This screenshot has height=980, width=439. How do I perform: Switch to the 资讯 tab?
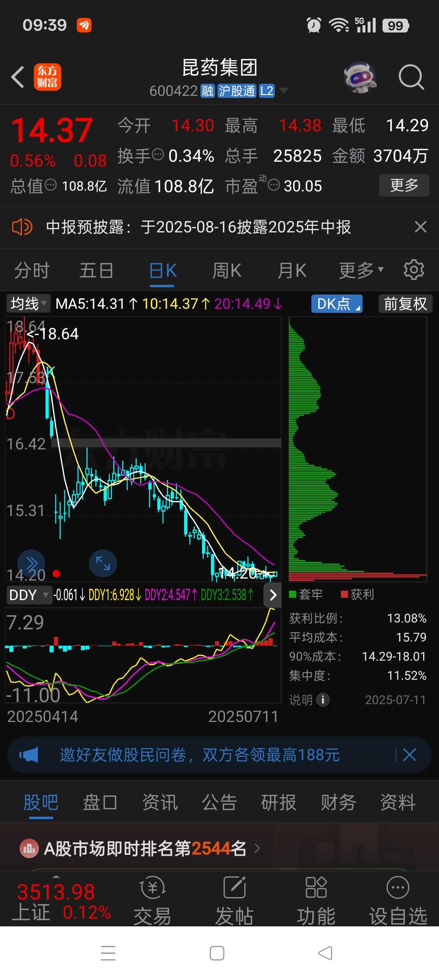pos(160,802)
